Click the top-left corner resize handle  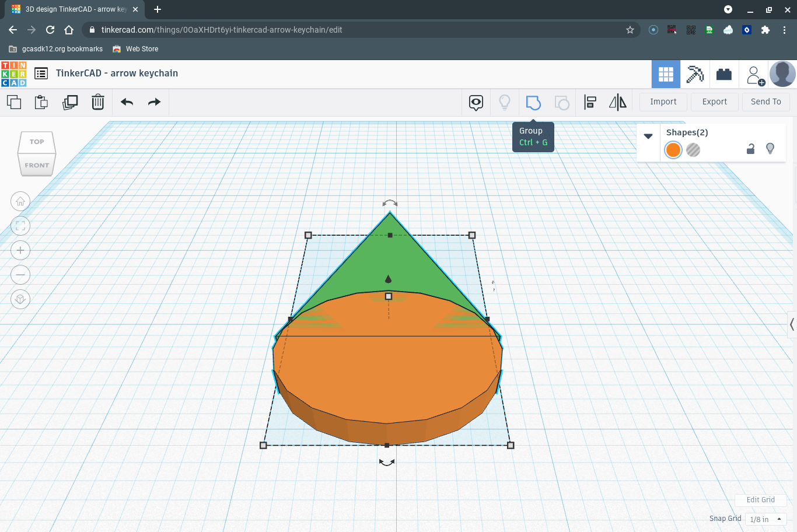(x=308, y=235)
